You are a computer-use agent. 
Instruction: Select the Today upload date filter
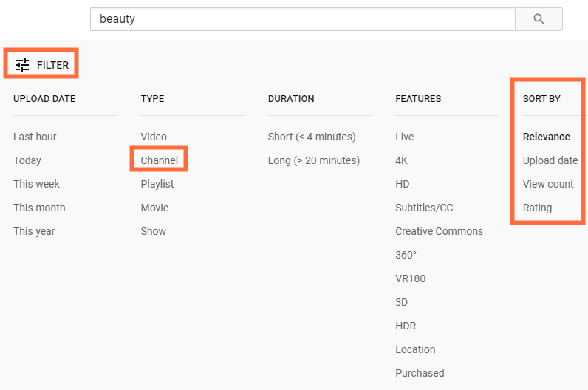coord(27,160)
